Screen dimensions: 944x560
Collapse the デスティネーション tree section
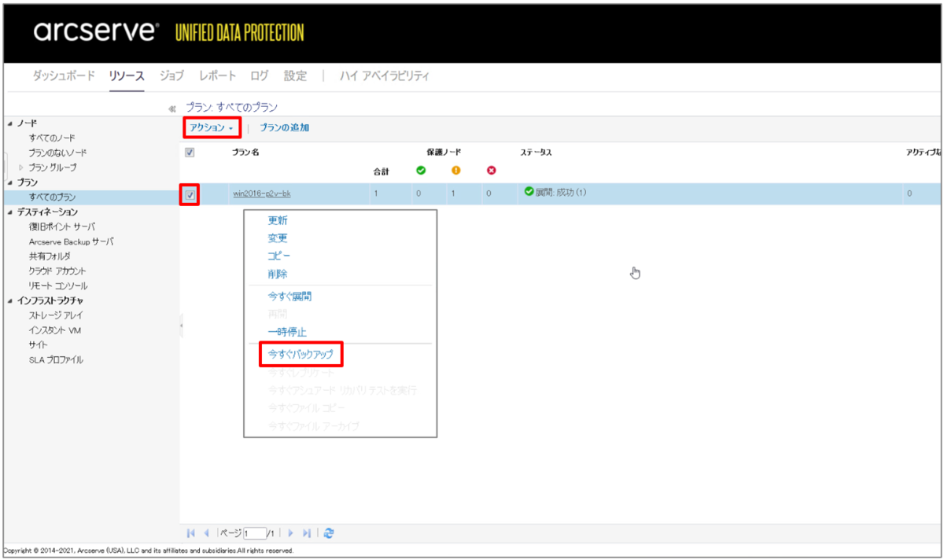pyautogui.click(x=9, y=212)
